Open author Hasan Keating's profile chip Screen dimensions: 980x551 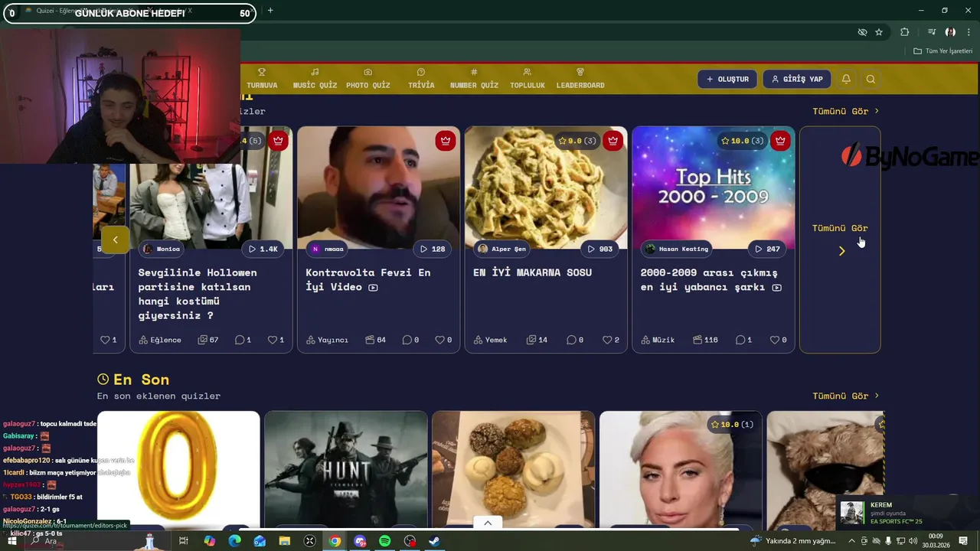point(678,249)
